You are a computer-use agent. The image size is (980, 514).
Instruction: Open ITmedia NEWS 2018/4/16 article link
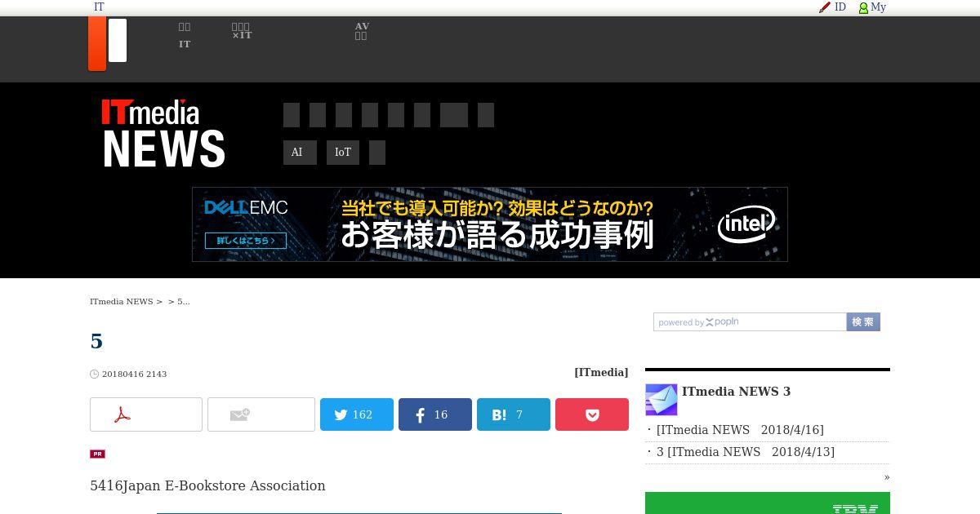(x=740, y=430)
